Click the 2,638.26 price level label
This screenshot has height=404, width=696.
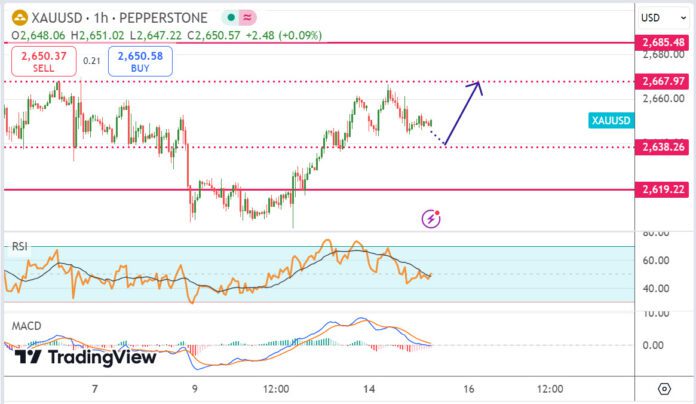tap(664, 147)
